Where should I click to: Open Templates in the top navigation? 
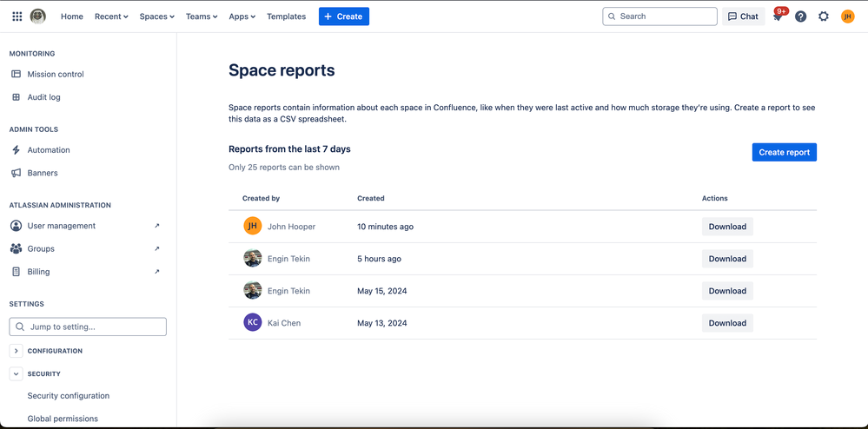pyautogui.click(x=286, y=16)
